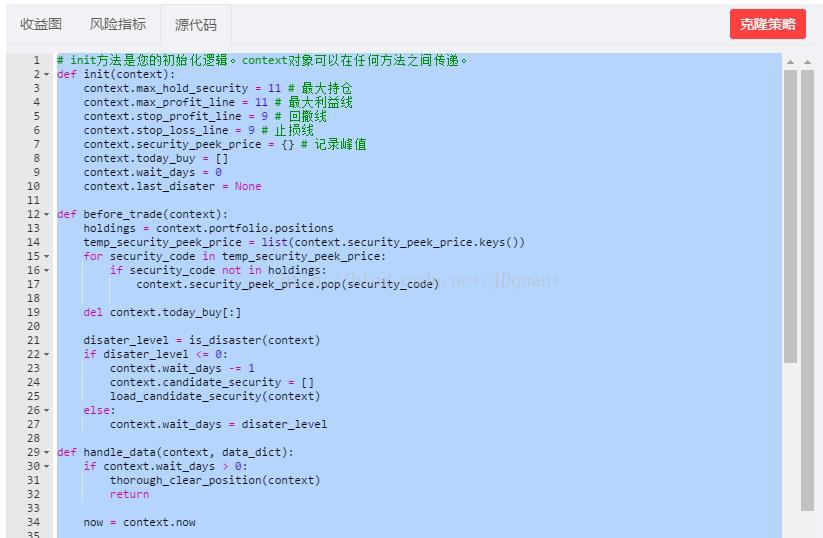Collapse handle_data function fold at line 29
Image resolution: width=823 pixels, height=538 pixels.
[x=47, y=452]
